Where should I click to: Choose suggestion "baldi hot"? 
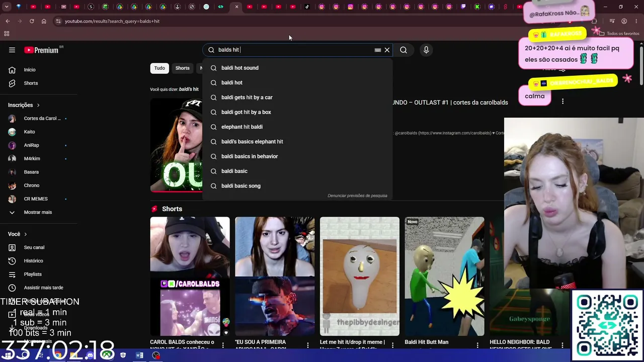coord(297,82)
